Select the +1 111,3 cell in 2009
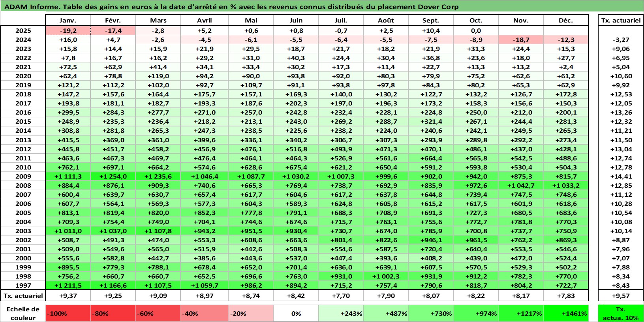The width and height of the screenshot is (644, 322). tap(68, 176)
